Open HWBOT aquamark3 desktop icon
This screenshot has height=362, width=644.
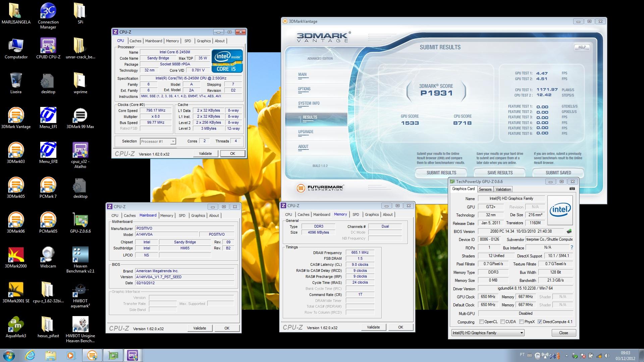[80, 295]
